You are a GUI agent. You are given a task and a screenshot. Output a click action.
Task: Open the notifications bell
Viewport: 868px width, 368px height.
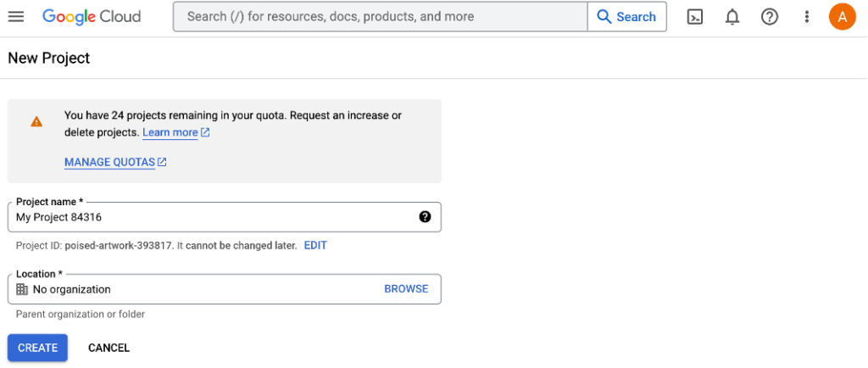pos(732,17)
